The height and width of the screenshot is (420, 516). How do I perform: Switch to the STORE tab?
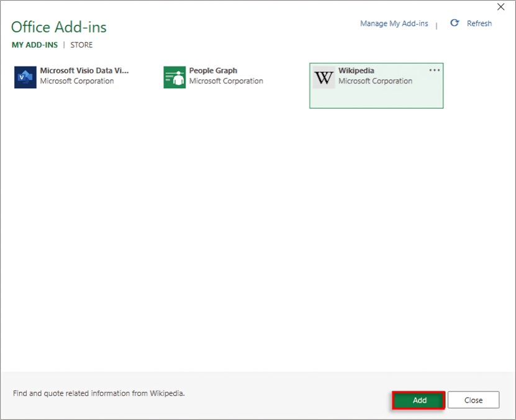(81, 45)
